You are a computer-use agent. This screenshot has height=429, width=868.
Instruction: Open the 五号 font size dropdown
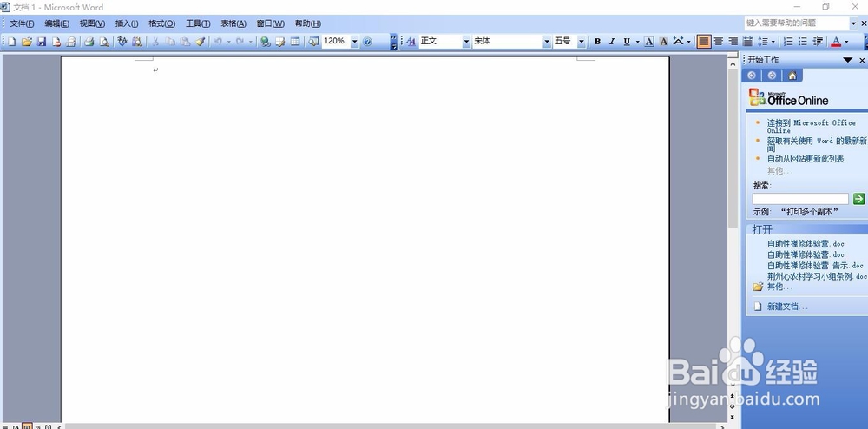tap(582, 42)
